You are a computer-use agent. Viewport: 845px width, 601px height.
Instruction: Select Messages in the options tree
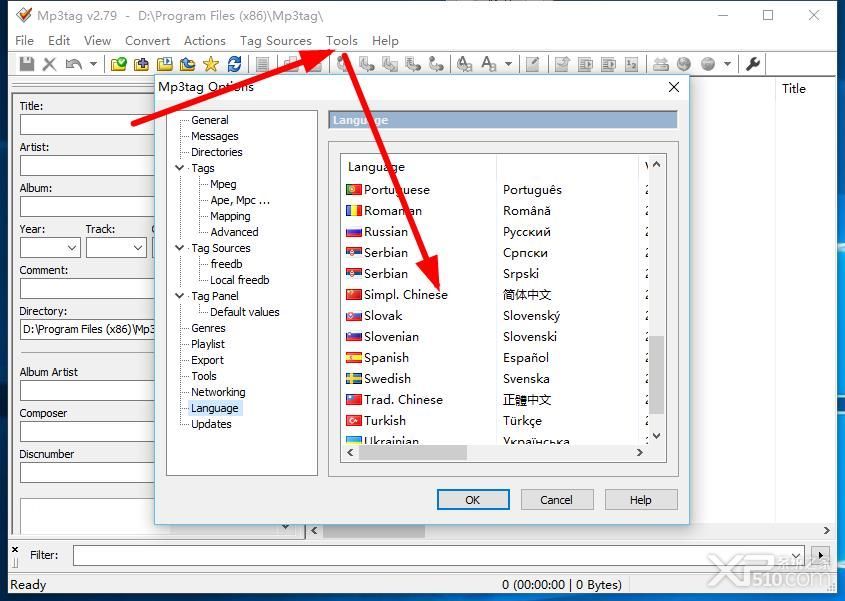point(214,136)
